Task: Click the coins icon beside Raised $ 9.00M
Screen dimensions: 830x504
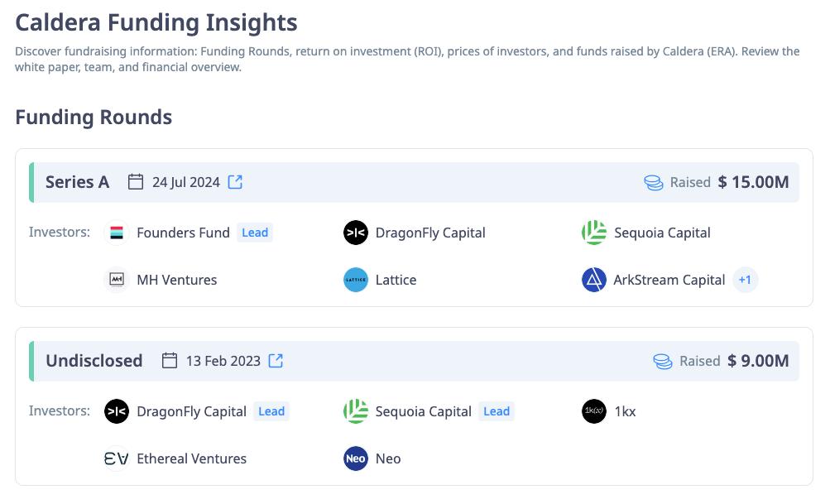Action: click(x=662, y=361)
